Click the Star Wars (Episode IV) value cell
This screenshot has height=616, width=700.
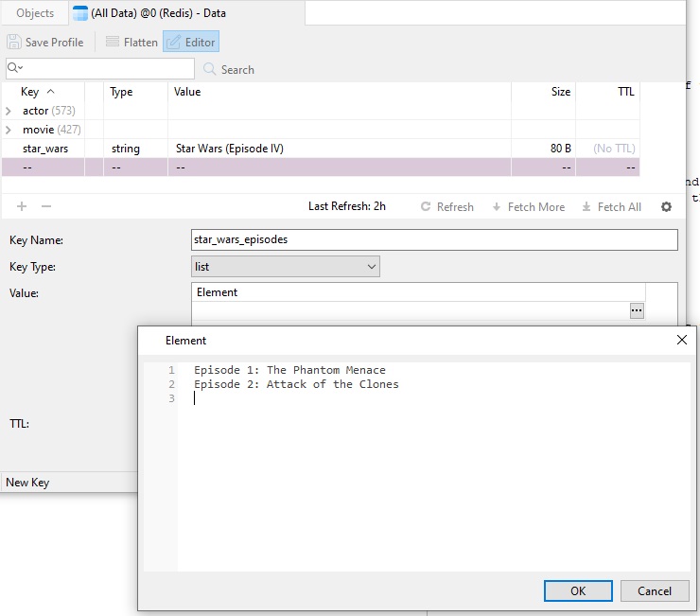pyautogui.click(x=340, y=149)
